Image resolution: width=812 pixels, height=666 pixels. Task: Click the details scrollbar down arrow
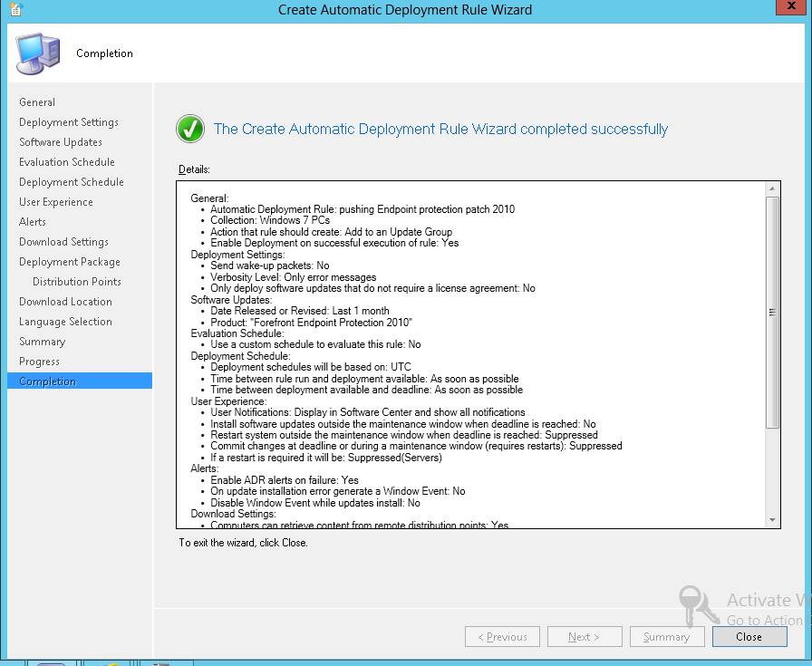(772, 520)
